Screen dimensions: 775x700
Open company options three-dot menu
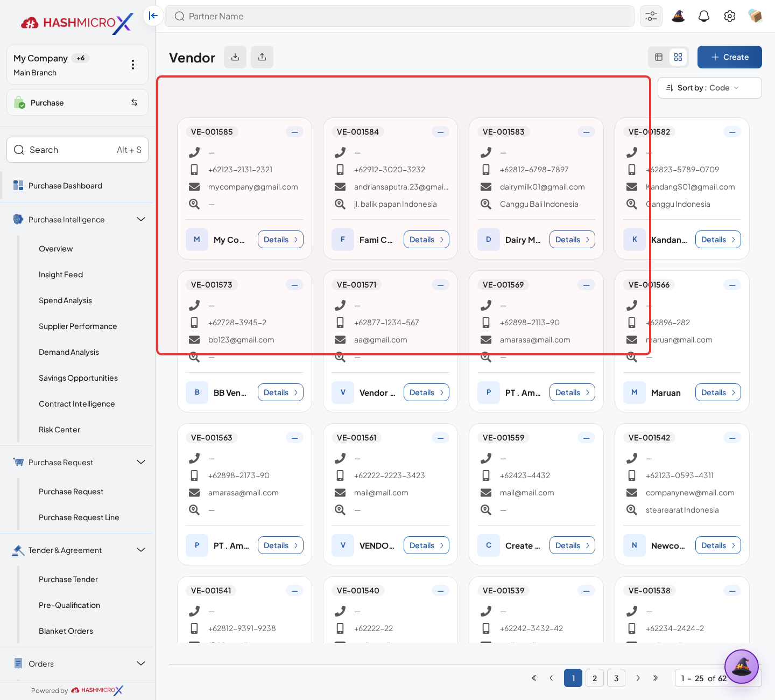click(133, 65)
